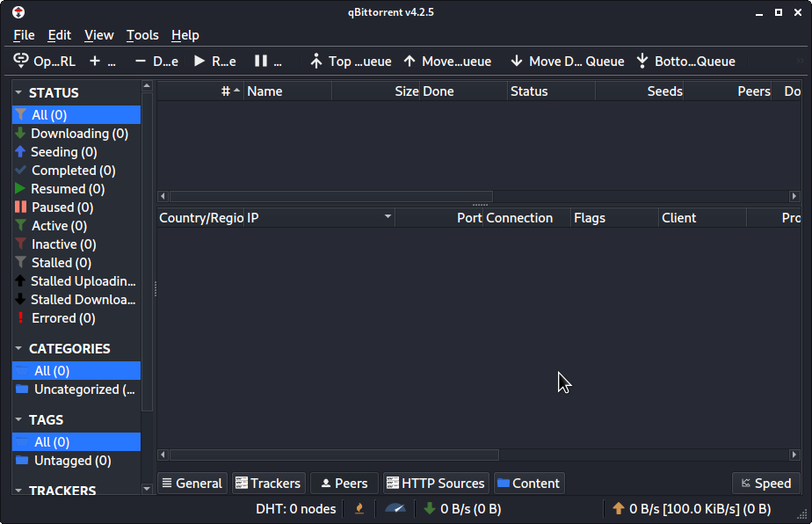Image resolution: width=812 pixels, height=524 pixels.
Task: Open the Tools menu
Action: (x=142, y=34)
